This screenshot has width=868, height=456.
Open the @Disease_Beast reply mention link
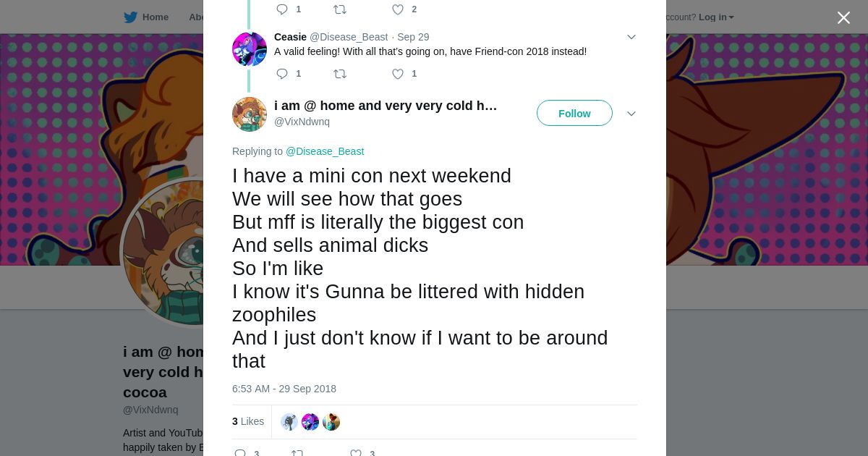[x=325, y=151]
